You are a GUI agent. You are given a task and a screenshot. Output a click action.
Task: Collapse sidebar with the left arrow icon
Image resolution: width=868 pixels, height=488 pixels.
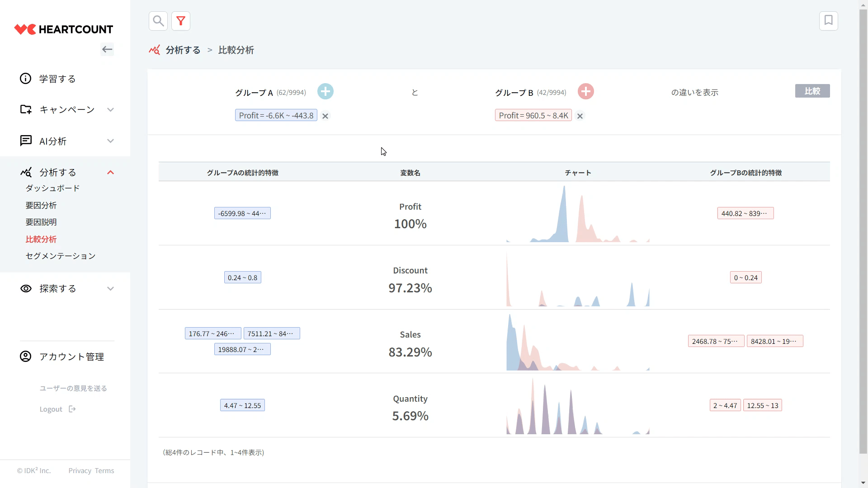[x=107, y=49]
